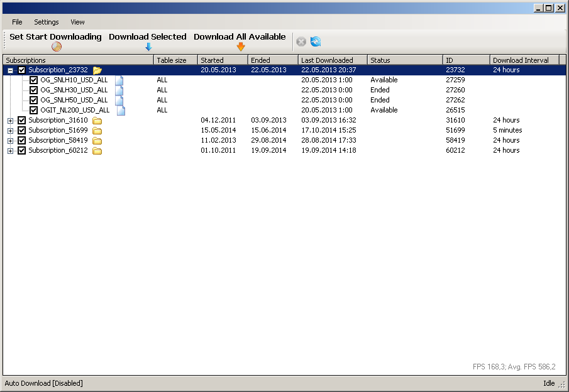
Task: Click the blue Download Selected arrow icon
Action: point(148,46)
